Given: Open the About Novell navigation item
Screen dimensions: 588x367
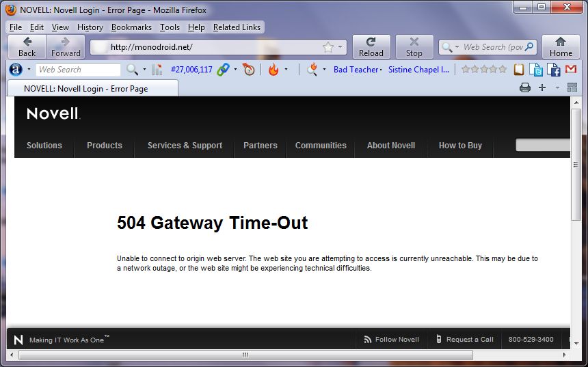Looking at the screenshot, I should point(391,146).
